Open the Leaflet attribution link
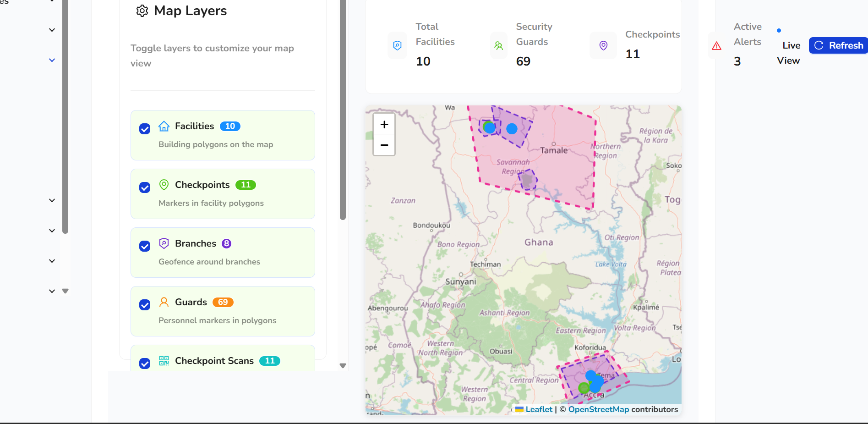This screenshot has height=424, width=868. (539, 409)
